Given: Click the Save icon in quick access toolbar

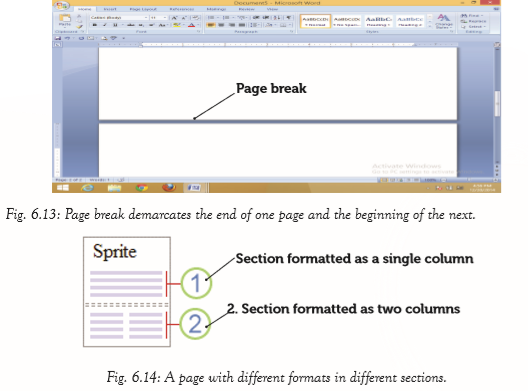Looking at the screenshot, I should tap(58, 38).
